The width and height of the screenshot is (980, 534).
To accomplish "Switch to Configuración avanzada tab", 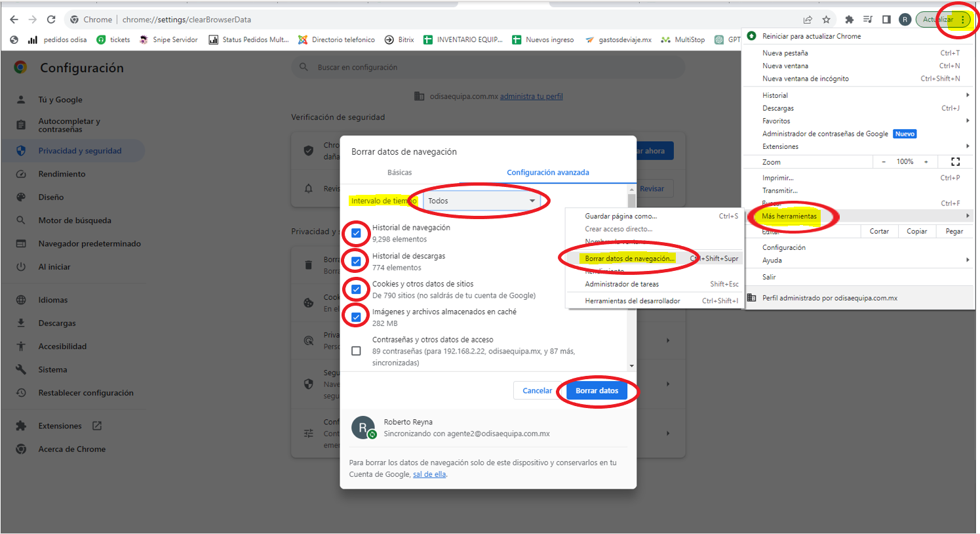I will pyautogui.click(x=548, y=173).
